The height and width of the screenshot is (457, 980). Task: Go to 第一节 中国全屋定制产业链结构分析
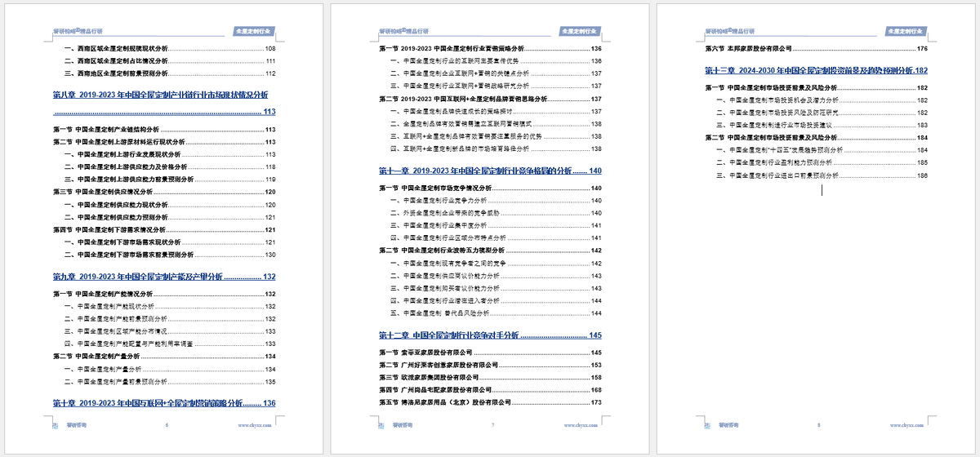(164, 130)
